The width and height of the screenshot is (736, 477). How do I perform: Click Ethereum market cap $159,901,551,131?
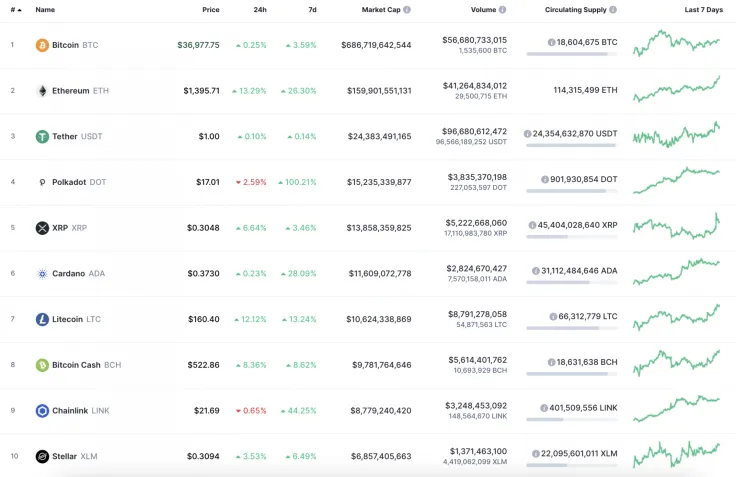pos(379,91)
